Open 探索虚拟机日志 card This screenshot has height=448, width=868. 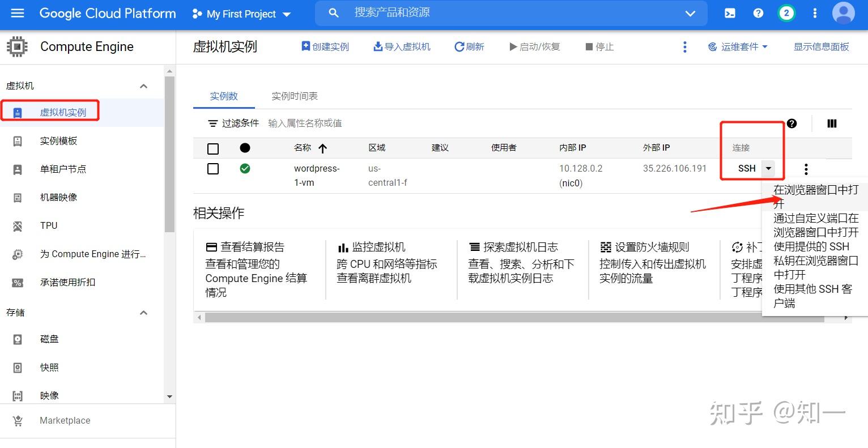click(522, 262)
